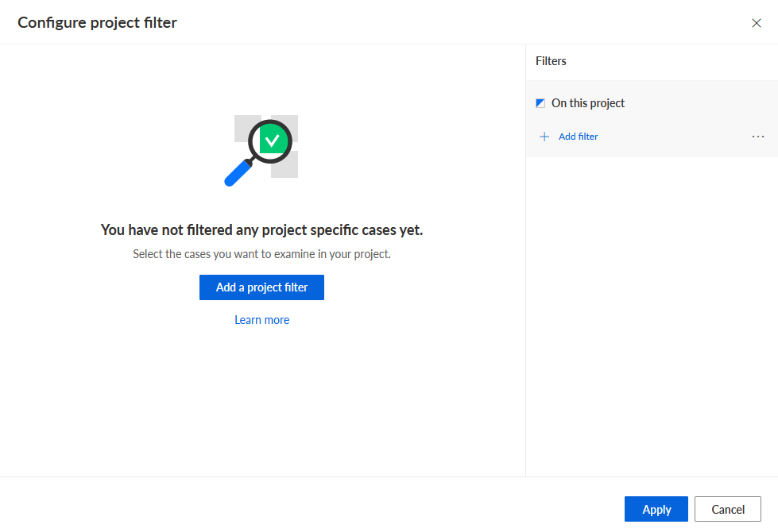Cancel the filter configuration
This screenshot has width=778, height=532.
727,509
